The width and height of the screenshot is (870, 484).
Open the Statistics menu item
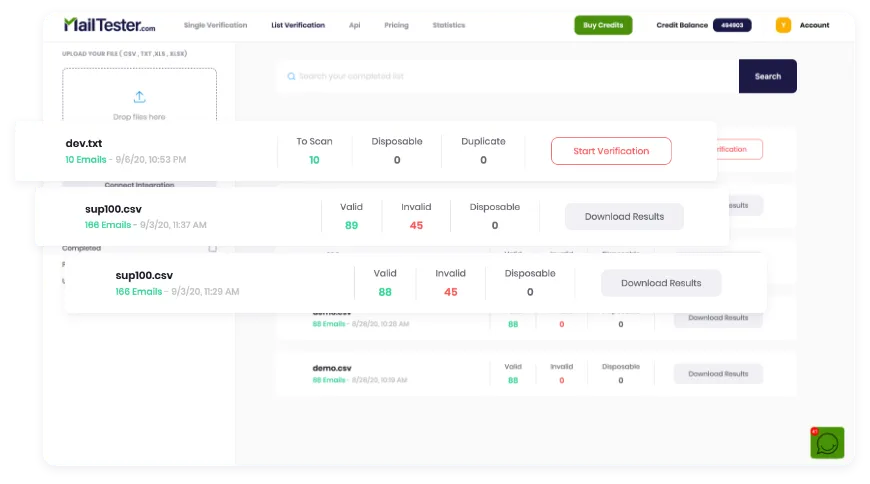tap(449, 25)
